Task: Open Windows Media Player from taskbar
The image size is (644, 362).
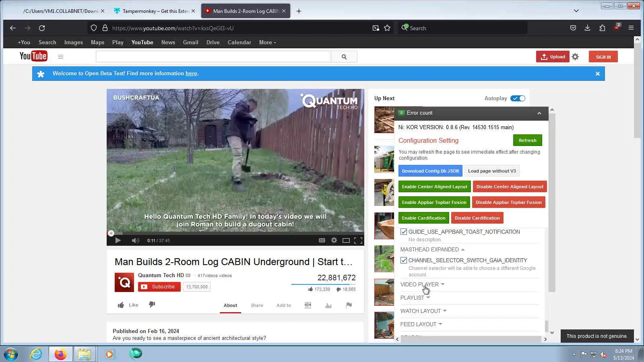Action: [x=109, y=354]
